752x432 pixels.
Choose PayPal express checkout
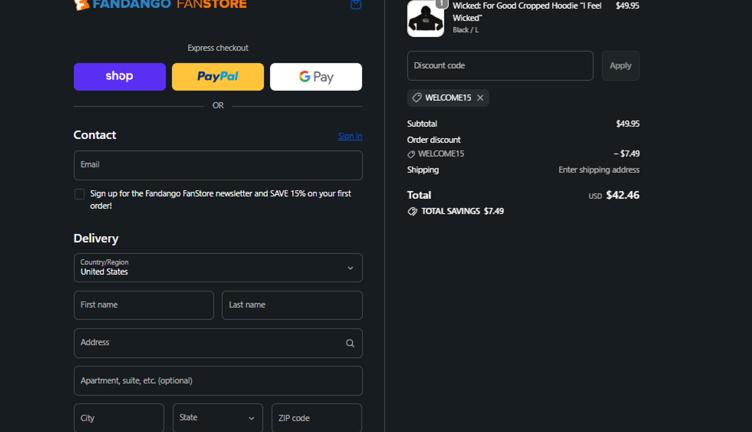218,77
